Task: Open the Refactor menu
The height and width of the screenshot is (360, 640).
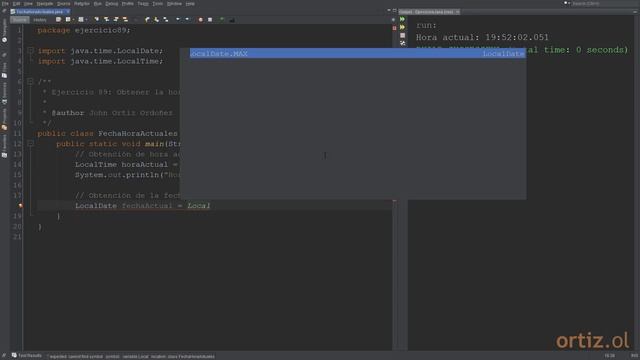Action: [82, 4]
